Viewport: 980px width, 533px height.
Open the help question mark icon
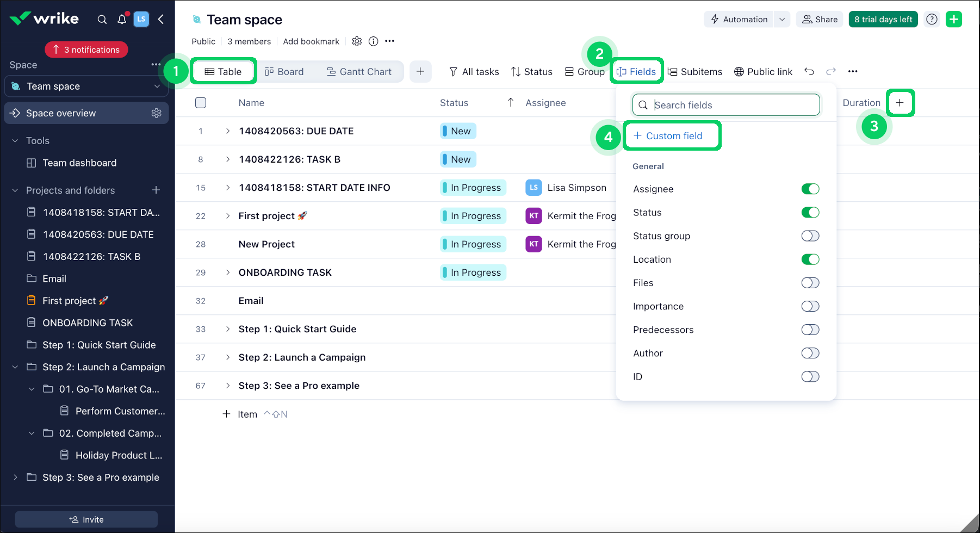(x=932, y=20)
